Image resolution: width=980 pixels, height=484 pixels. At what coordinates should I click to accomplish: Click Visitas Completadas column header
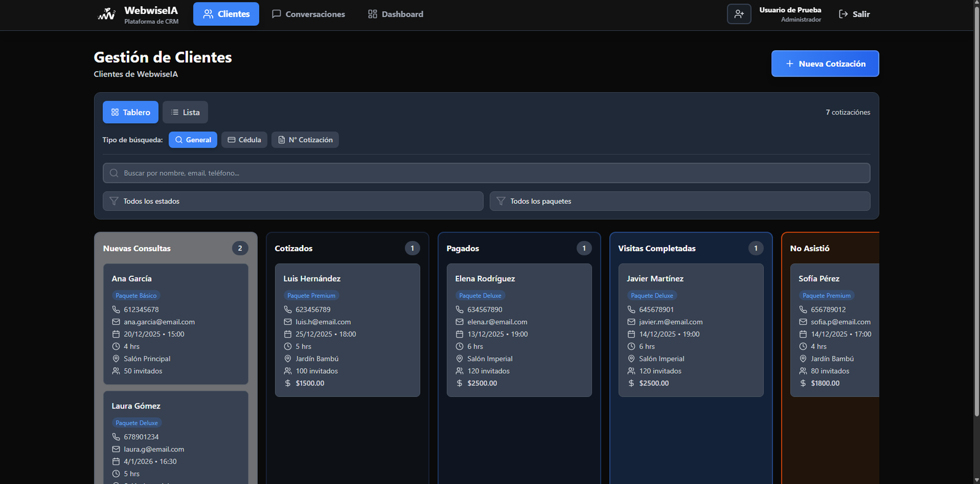657,248
